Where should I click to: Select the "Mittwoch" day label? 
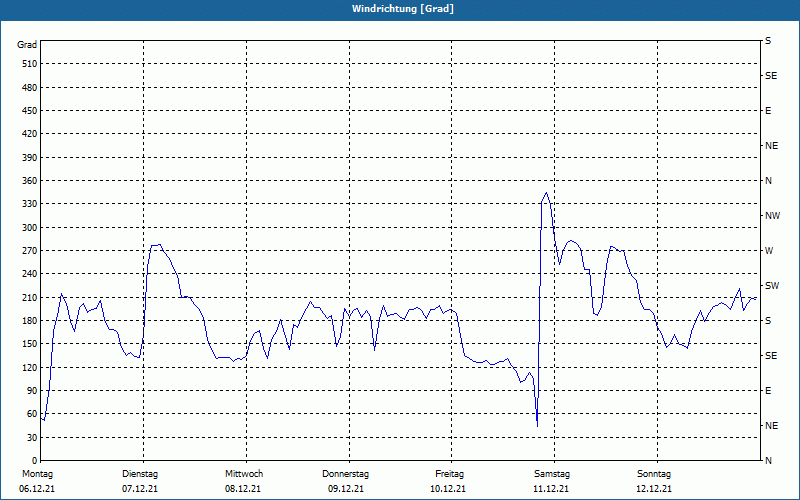coord(244,474)
